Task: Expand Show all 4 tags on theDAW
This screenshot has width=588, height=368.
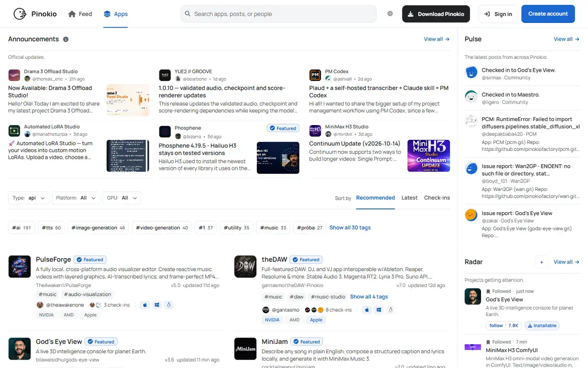Action: (x=369, y=297)
